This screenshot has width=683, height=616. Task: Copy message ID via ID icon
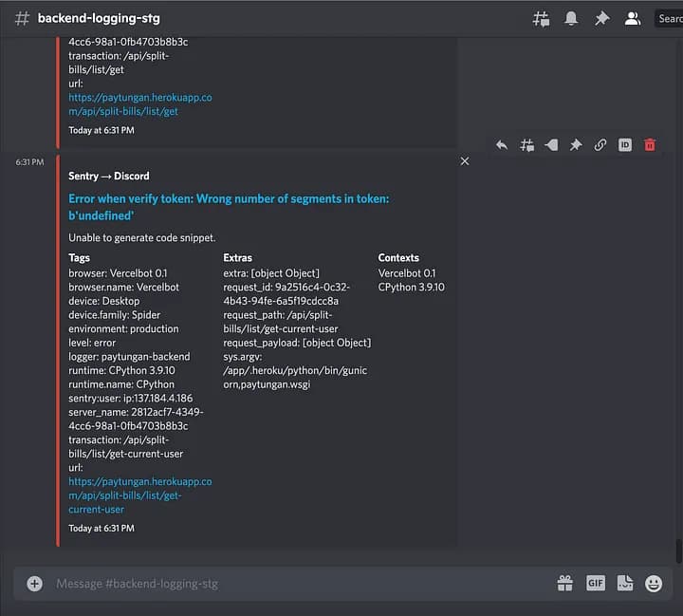(624, 144)
